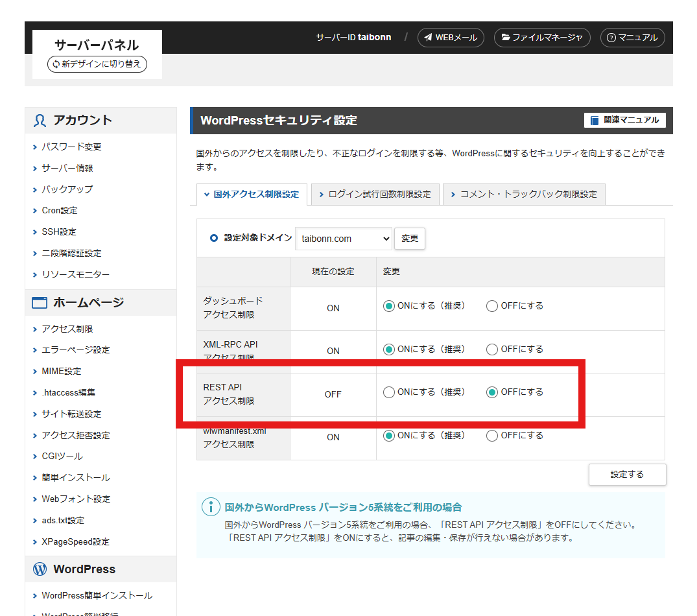
Task: Click the 現在の設定 column header
Action: coord(333,272)
